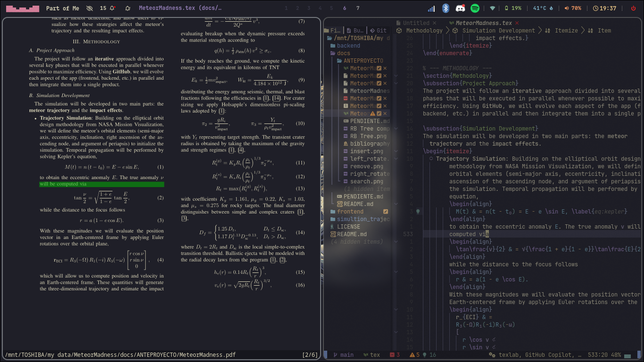Viewport: 644px width, 362px height.
Task: Click the git branch icon showing main
Action: 335,354
